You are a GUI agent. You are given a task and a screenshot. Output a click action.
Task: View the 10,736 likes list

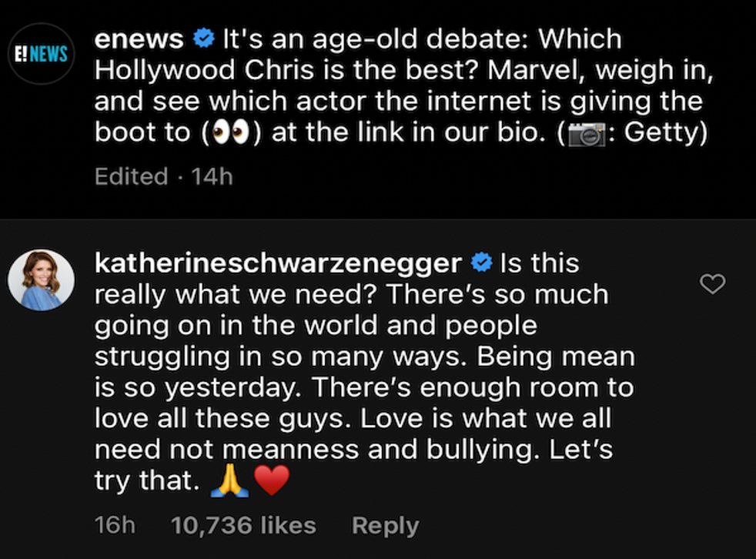[243, 525]
